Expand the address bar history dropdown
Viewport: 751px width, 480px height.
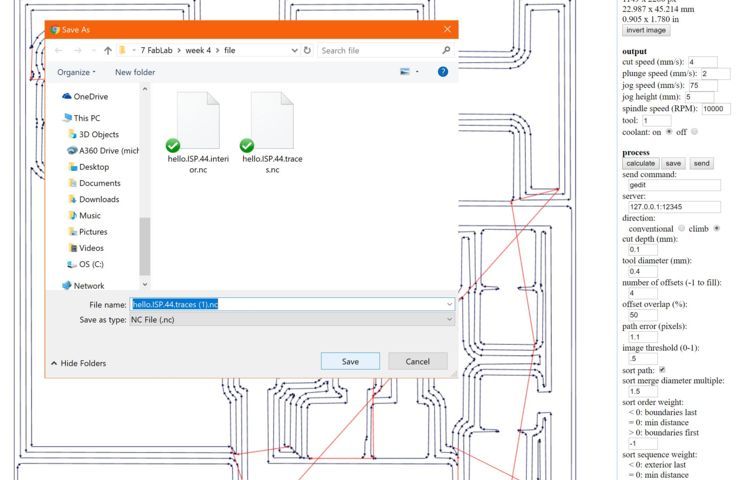point(295,50)
